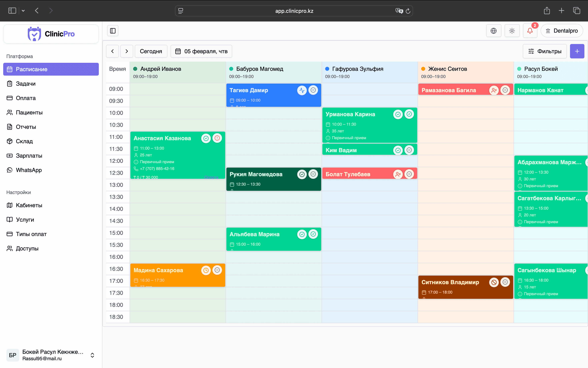
Task: Collapse the navigation sidebar with panel icon
Action: 113,30
